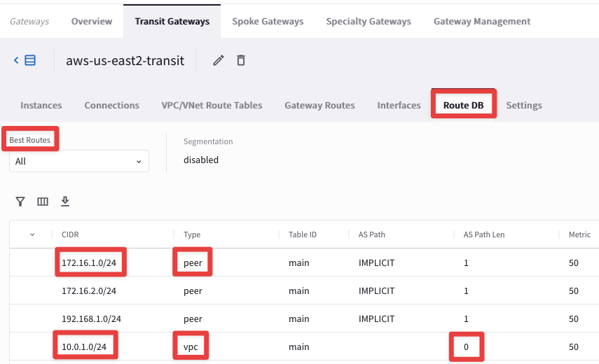Open the VPC/VNet Route Tables tab
The width and height of the screenshot is (599, 364).
click(212, 105)
